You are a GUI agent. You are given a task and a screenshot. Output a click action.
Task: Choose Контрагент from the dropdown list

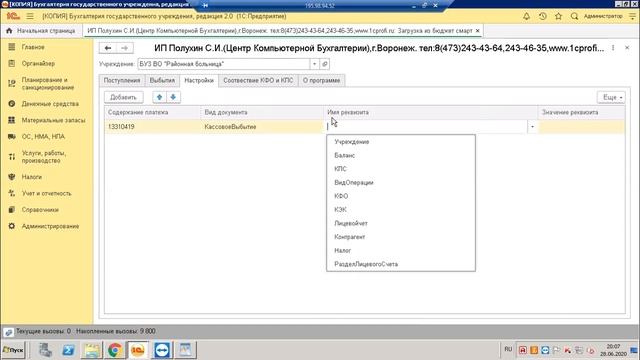(401, 237)
